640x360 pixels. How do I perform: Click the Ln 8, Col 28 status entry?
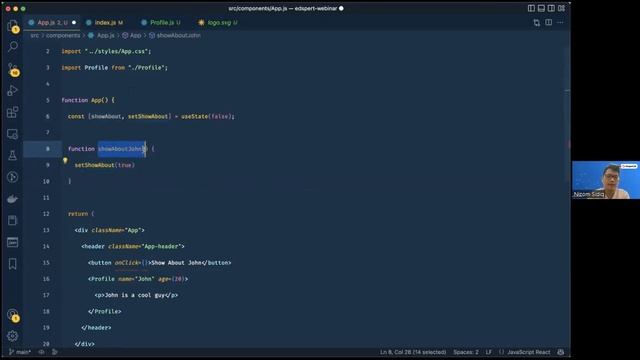(x=413, y=352)
